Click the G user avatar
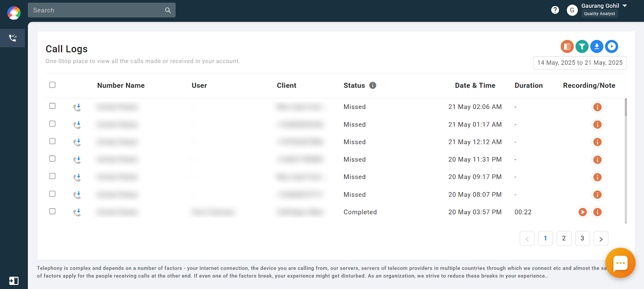644x289 pixels. tap(572, 10)
